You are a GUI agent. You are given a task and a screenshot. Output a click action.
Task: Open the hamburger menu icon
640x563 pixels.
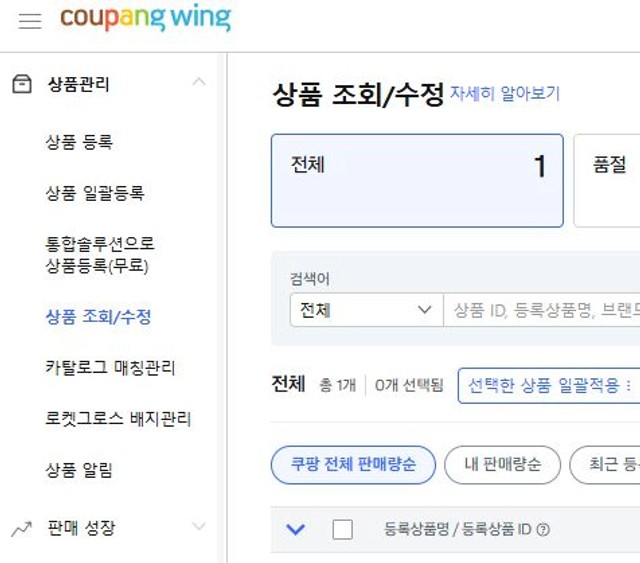[30, 20]
